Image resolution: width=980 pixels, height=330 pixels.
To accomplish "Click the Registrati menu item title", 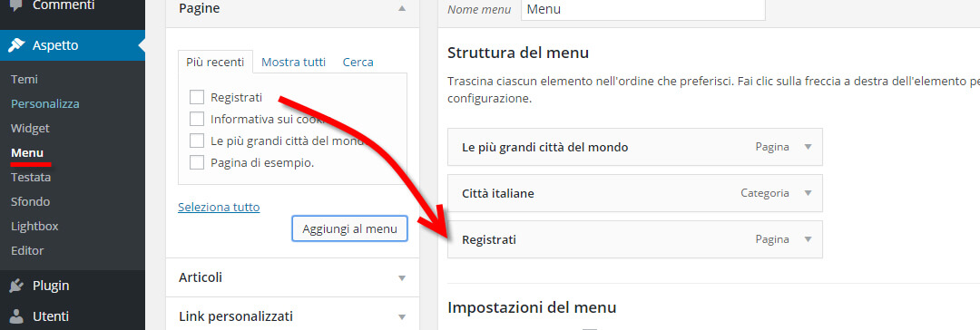I will click(489, 239).
